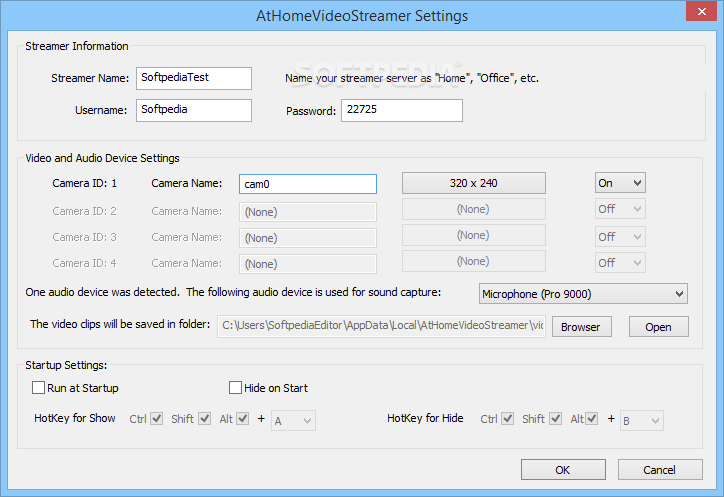Close the AtHomeVideoStreamer Settings dialog
The height and width of the screenshot is (497, 724).
pos(701,11)
